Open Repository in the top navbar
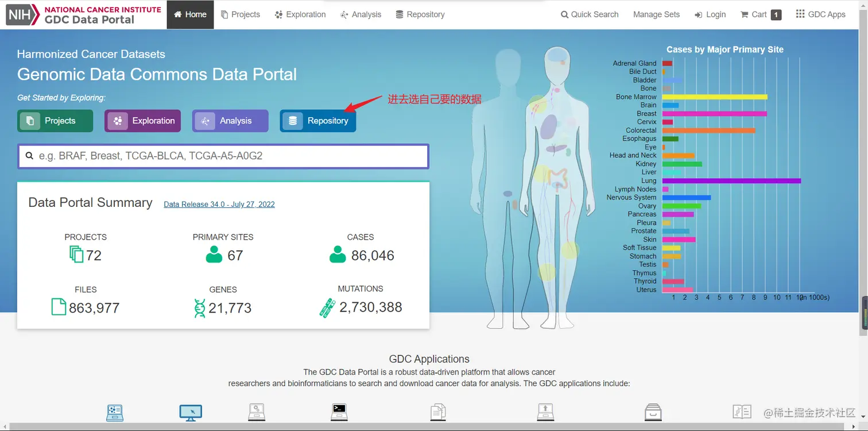This screenshot has width=868, height=431. (420, 14)
